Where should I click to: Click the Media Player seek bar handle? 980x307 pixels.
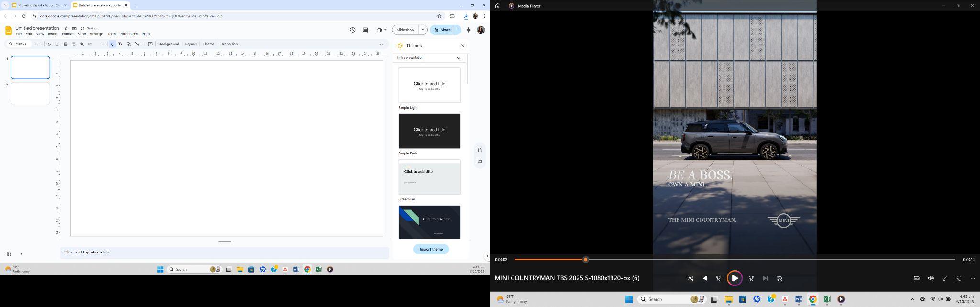(585, 260)
